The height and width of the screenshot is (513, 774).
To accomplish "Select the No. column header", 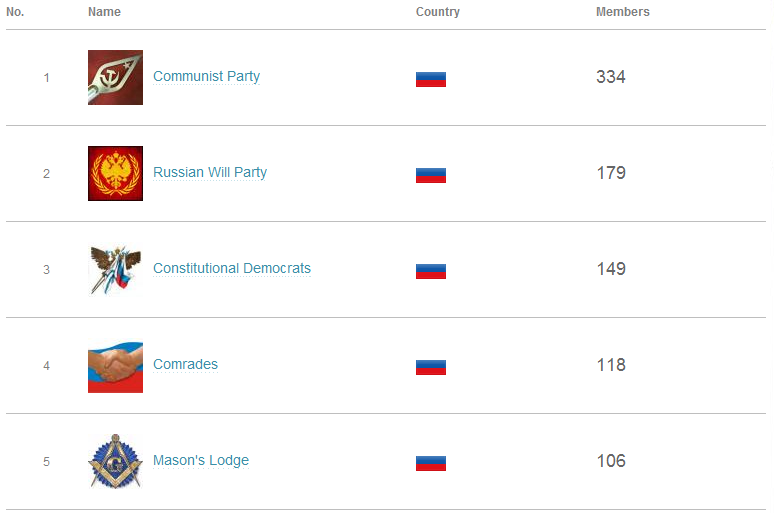I will point(15,12).
